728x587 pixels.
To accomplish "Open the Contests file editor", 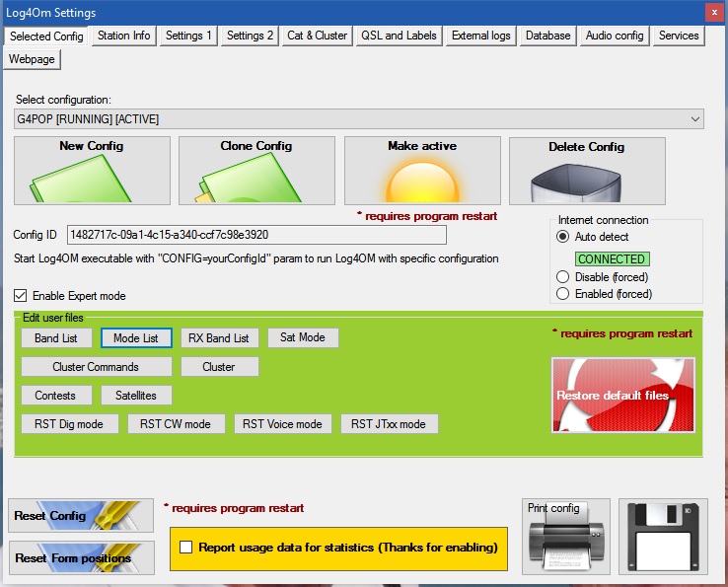I will tap(55, 396).
